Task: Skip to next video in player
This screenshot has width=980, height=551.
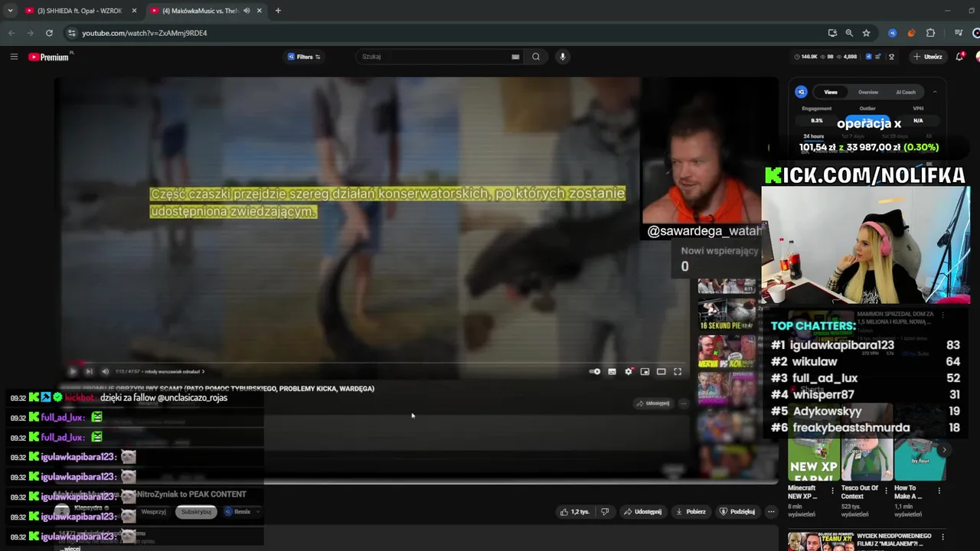Action: (89, 372)
